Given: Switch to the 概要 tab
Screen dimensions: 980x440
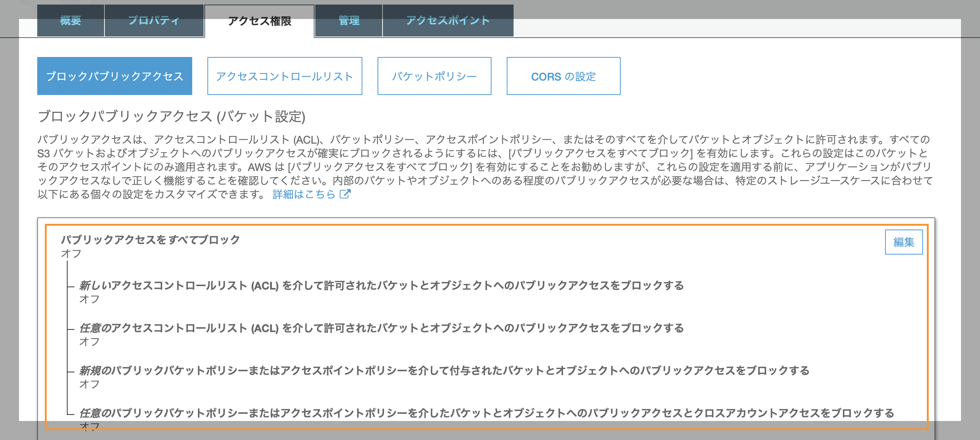Looking at the screenshot, I should click(x=71, y=21).
